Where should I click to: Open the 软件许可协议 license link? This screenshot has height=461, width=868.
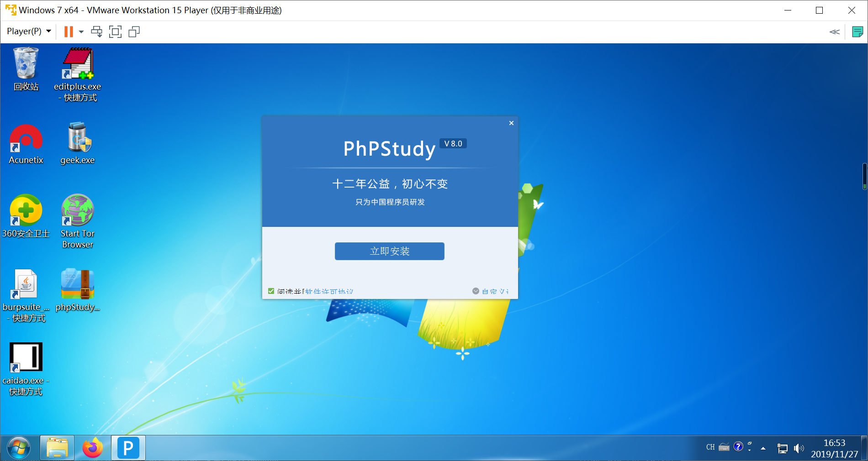point(329,291)
